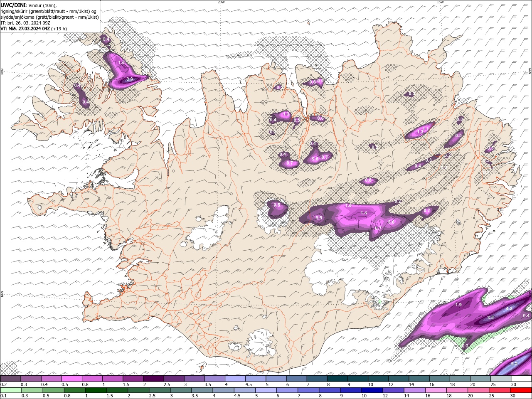Click the 1.9 value over the southeast ocean
This screenshot has height=399, width=532.
click(458, 305)
